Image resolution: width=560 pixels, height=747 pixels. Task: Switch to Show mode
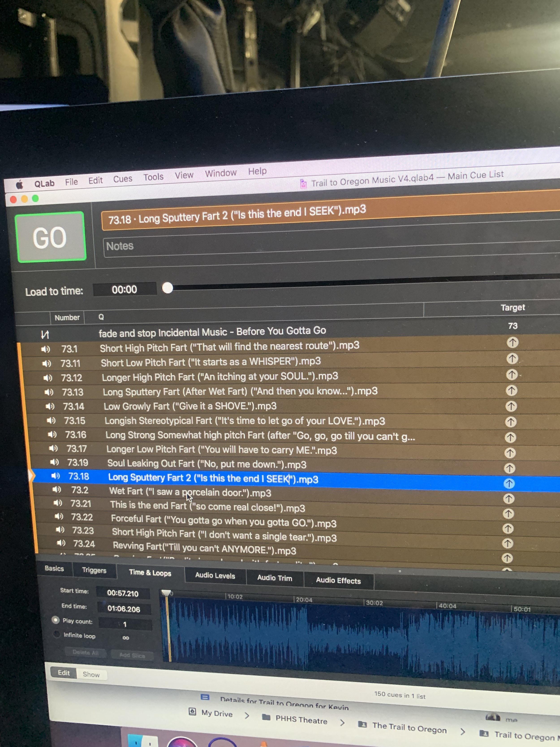tap(91, 674)
